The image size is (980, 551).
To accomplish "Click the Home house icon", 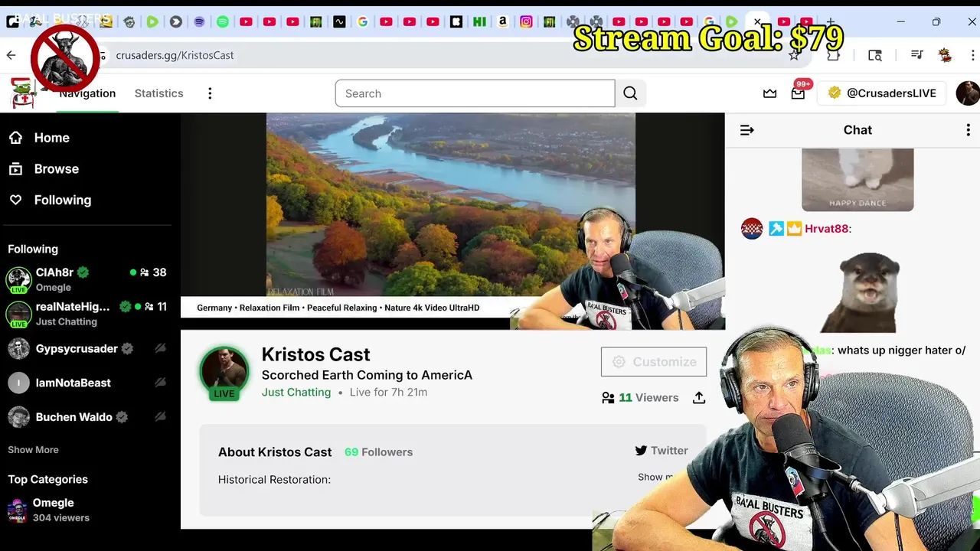I will coord(15,138).
